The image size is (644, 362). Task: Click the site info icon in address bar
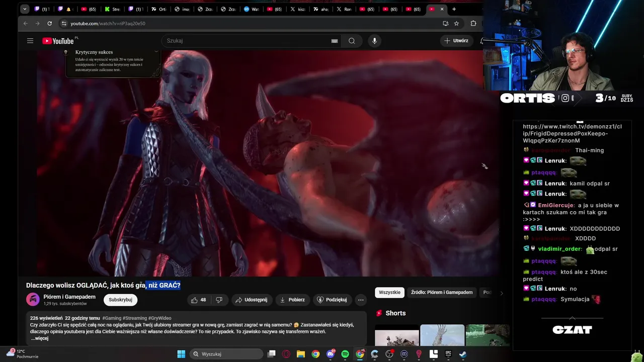point(63,23)
